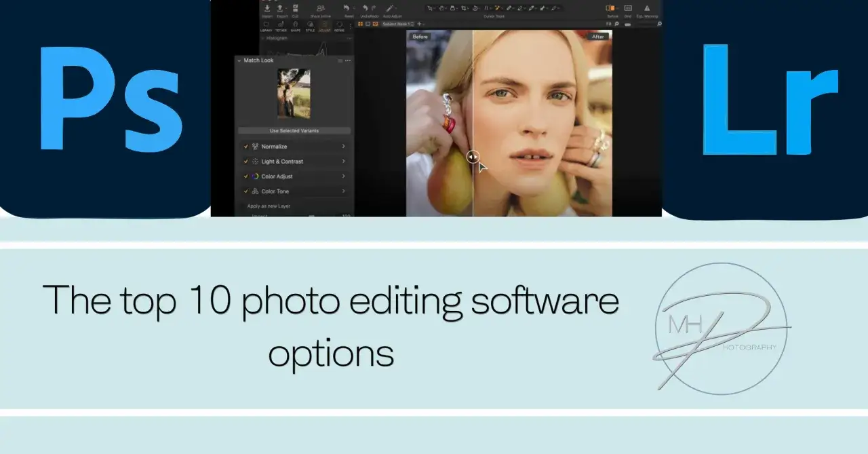Click the Import icon in the toolbar
Image resolution: width=868 pixels, height=454 pixels.
(x=267, y=8)
